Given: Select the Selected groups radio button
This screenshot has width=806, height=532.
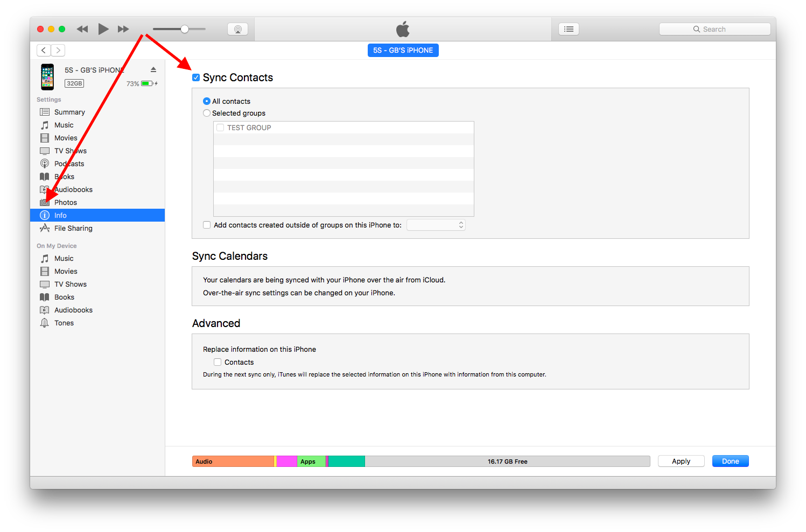Looking at the screenshot, I should pos(207,113).
